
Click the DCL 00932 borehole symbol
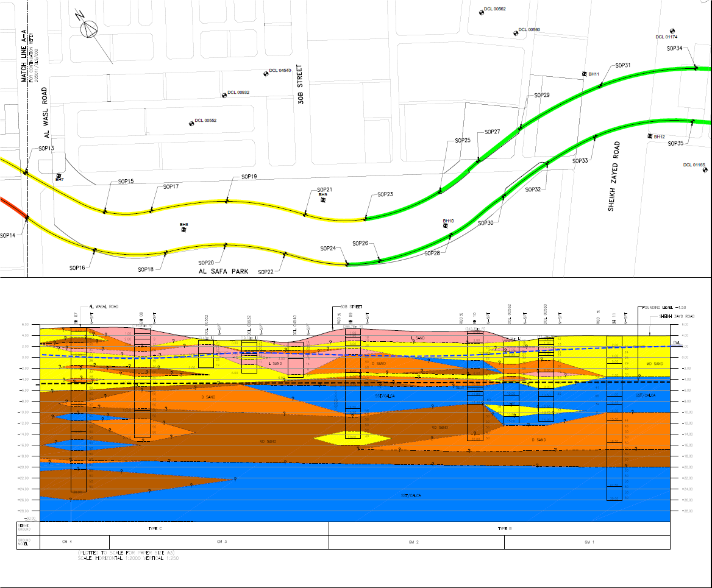(x=224, y=94)
